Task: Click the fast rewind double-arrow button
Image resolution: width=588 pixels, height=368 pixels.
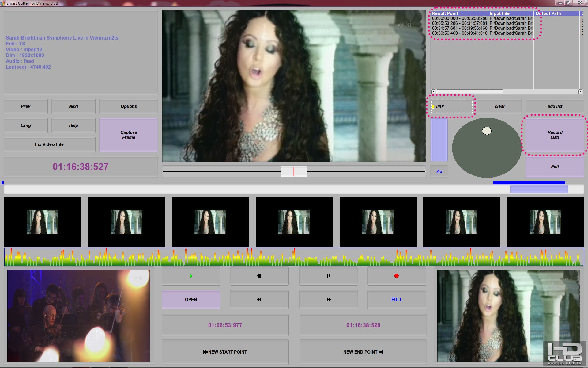Action: [259, 300]
